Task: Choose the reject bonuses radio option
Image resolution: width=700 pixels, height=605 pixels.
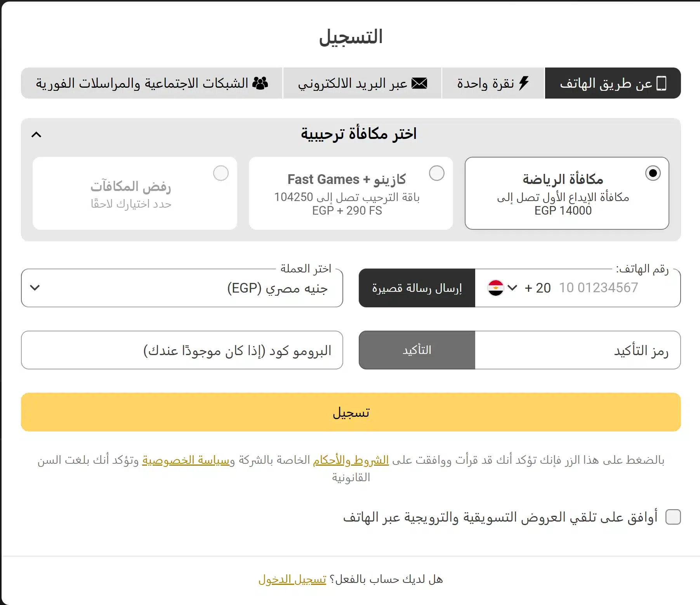Action: point(221,173)
